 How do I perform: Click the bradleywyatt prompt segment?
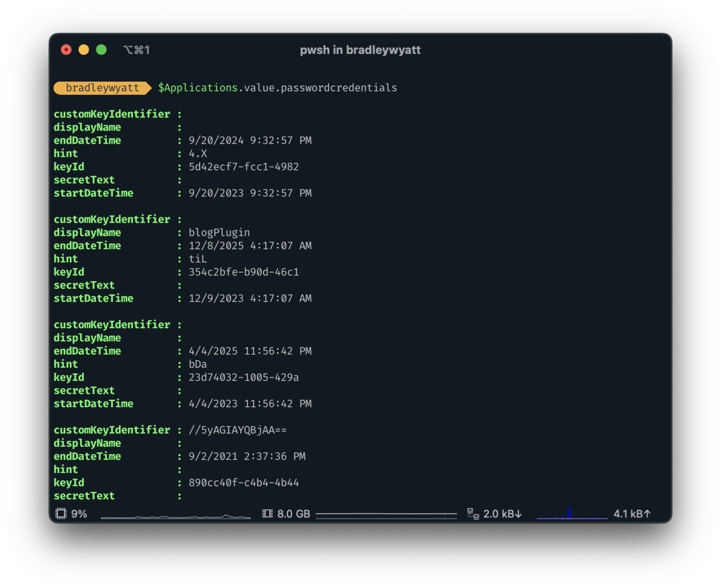pos(102,88)
